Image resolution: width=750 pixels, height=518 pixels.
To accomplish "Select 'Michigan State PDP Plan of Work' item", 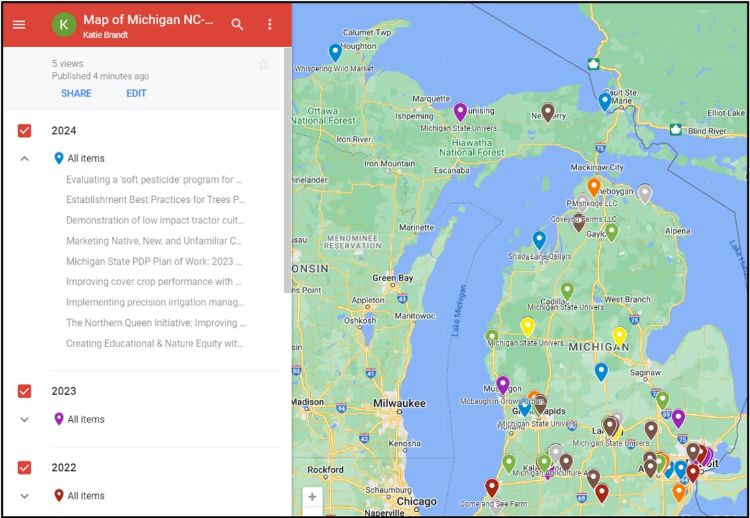I will pos(154,261).
